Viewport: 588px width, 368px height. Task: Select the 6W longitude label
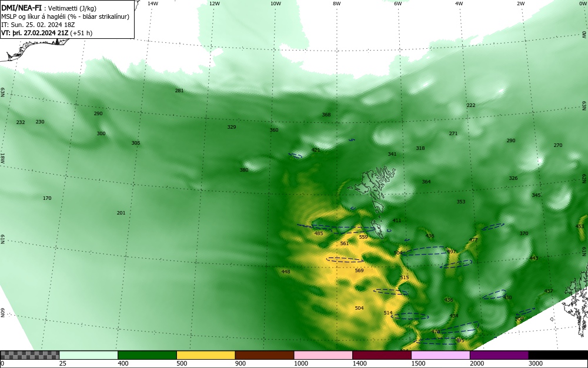tap(398, 4)
